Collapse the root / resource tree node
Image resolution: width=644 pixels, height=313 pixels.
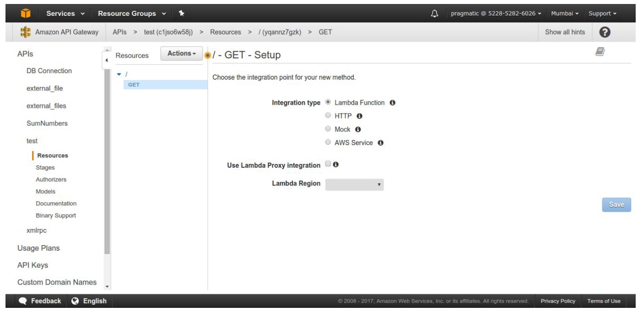(119, 74)
